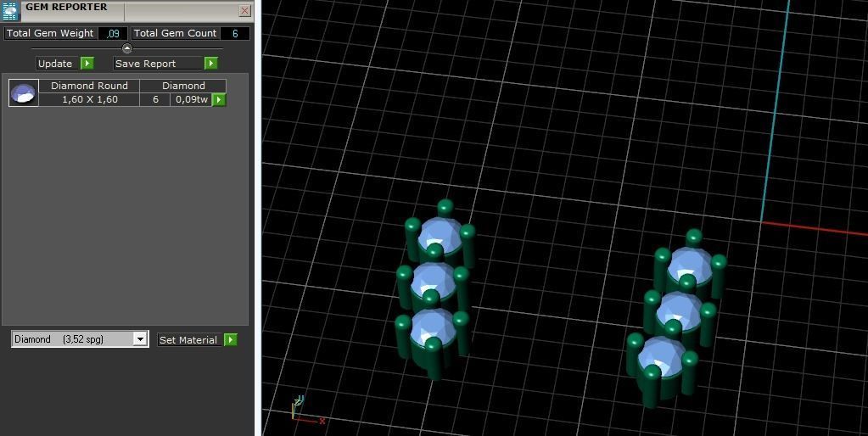The image size is (868, 436).
Task: Click the Save Report button label
Action: [159, 63]
